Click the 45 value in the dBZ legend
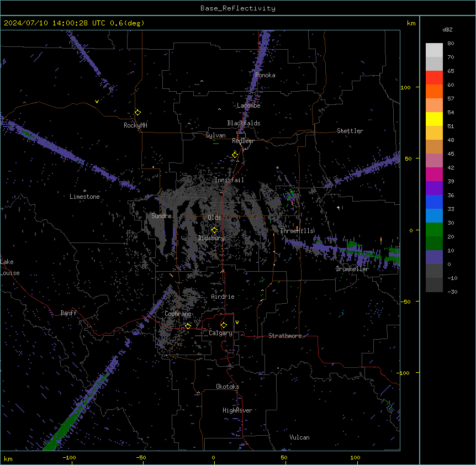476x465 pixels. (451, 154)
